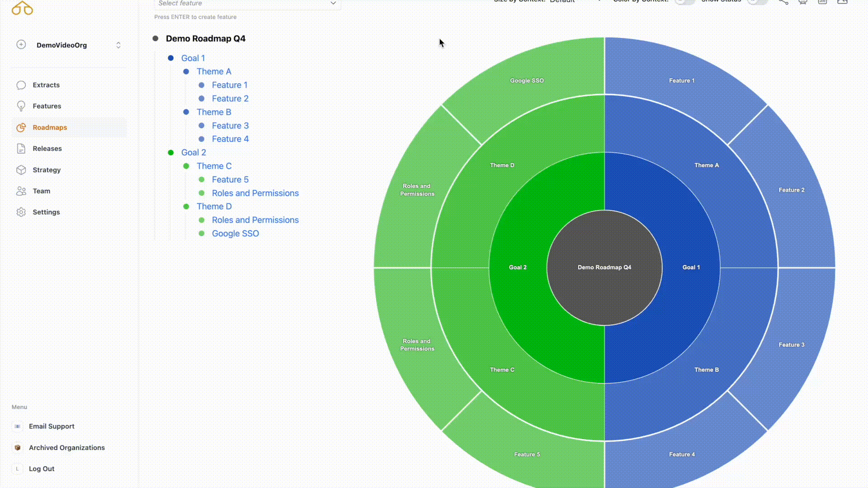Click the Releases document icon

[21, 149]
